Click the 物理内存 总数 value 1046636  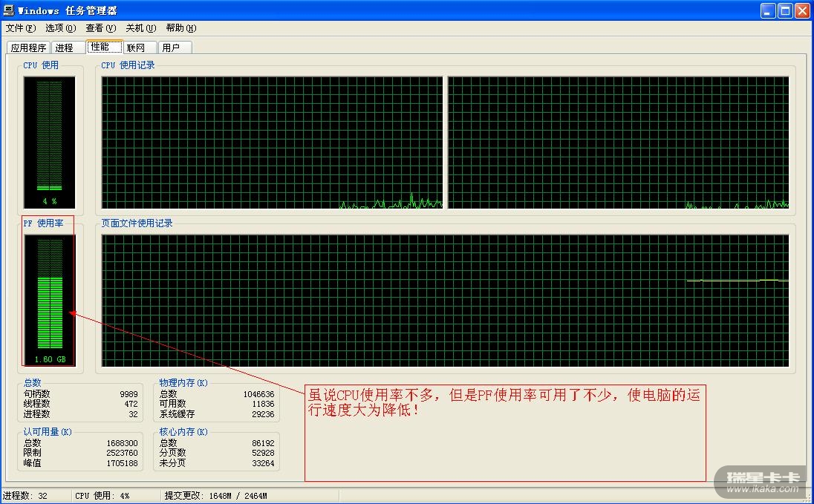tap(258, 394)
